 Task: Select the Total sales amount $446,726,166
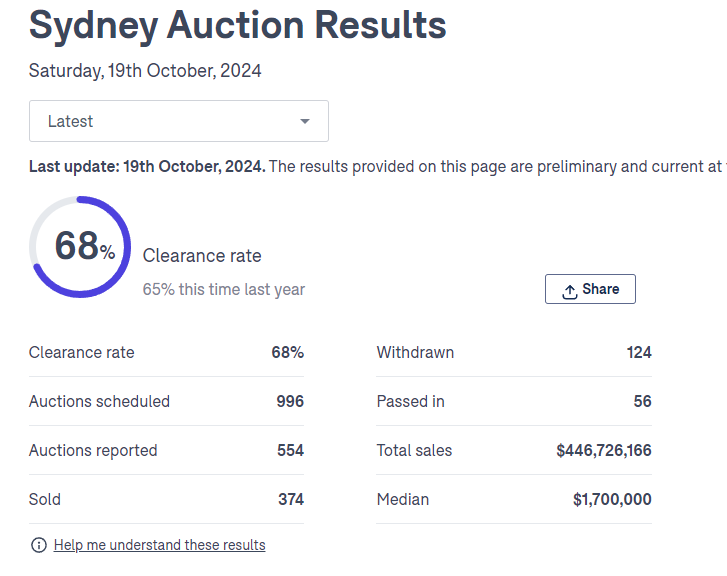click(x=603, y=450)
